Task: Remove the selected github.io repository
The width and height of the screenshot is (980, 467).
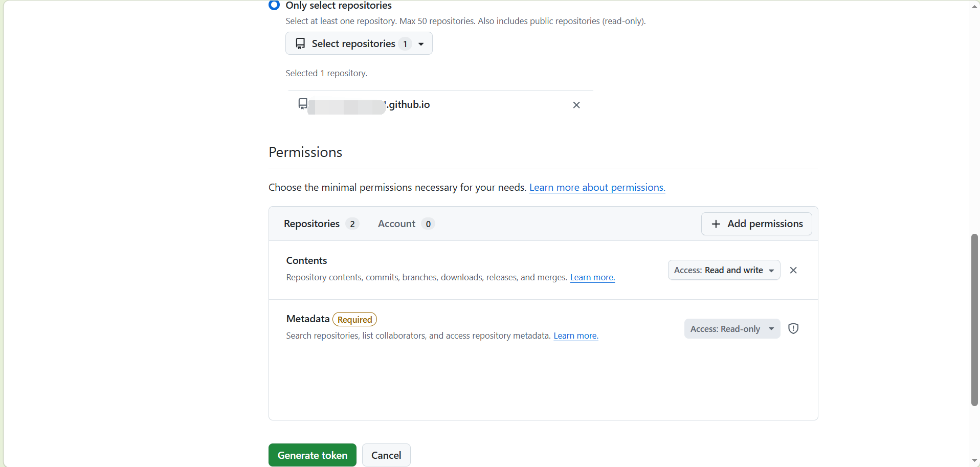Action: (576, 105)
